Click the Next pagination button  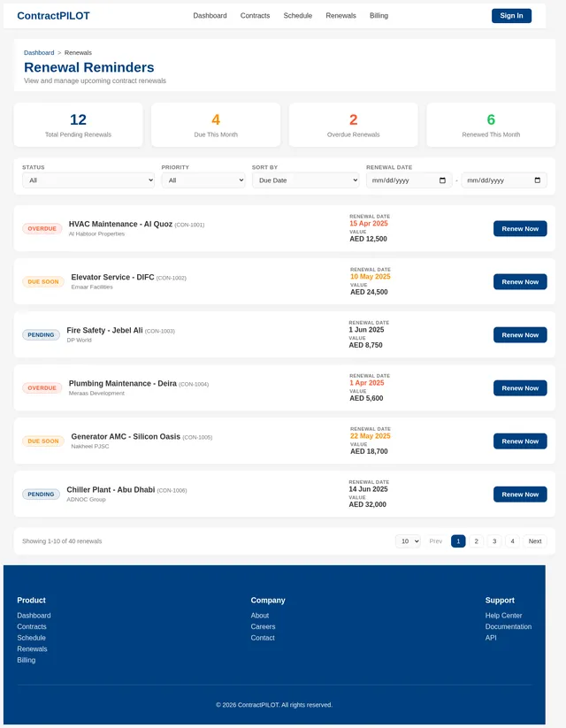coord(535,540)
